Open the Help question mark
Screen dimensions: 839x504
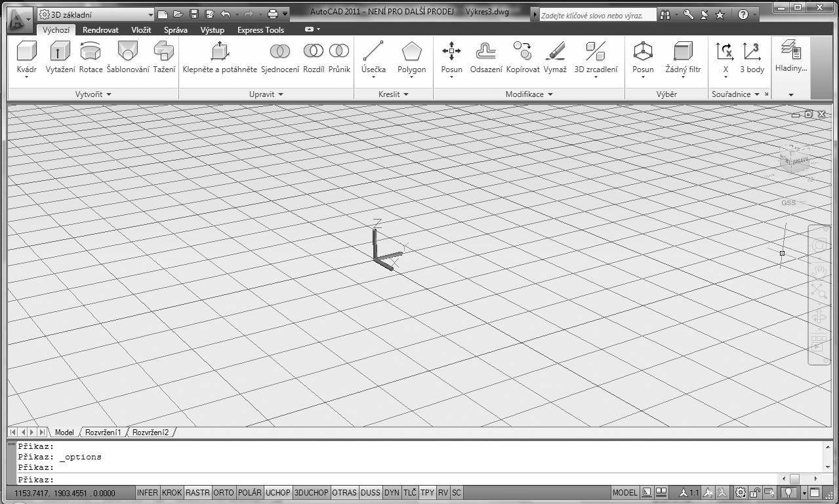743,14
